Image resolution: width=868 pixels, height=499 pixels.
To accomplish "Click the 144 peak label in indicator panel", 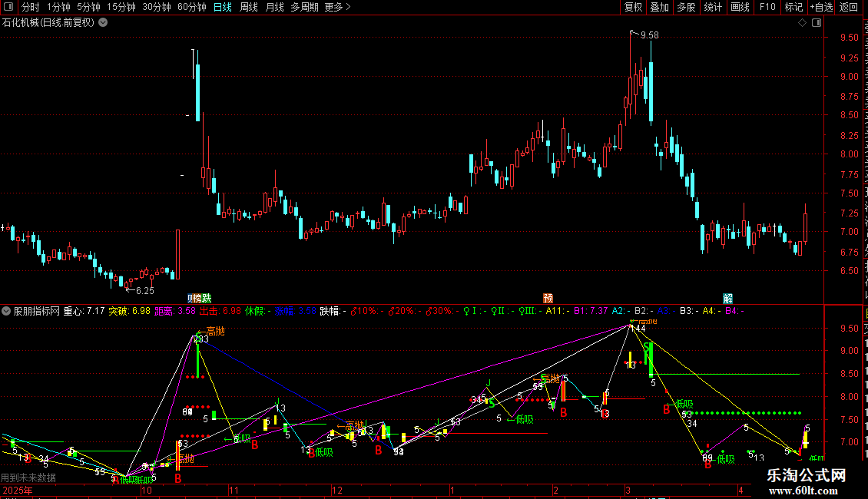I will point(638,328).
